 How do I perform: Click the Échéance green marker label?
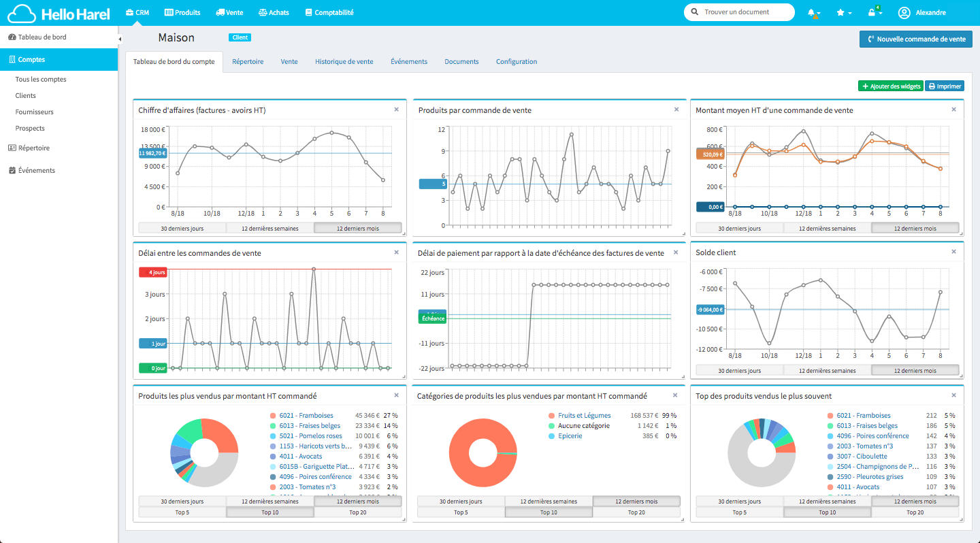click(x=433, y=318)
